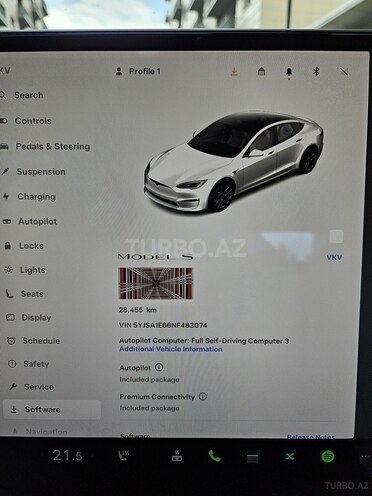
Task: Open the app launcher card icon
Action: (252, 457)
